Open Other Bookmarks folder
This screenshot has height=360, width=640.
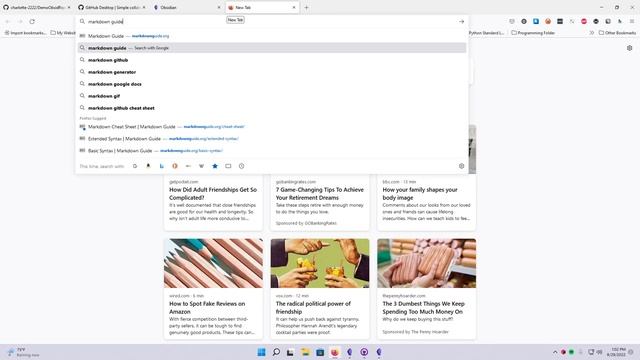[x=617, y=33]
